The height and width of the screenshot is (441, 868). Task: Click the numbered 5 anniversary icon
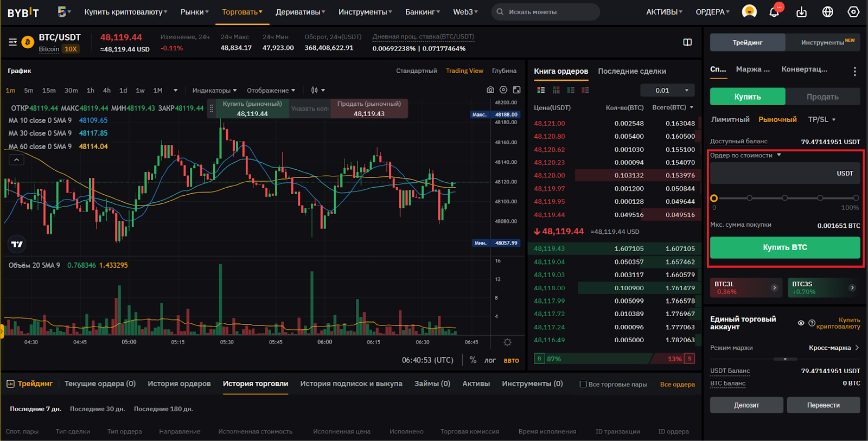(x=62, y=11)
